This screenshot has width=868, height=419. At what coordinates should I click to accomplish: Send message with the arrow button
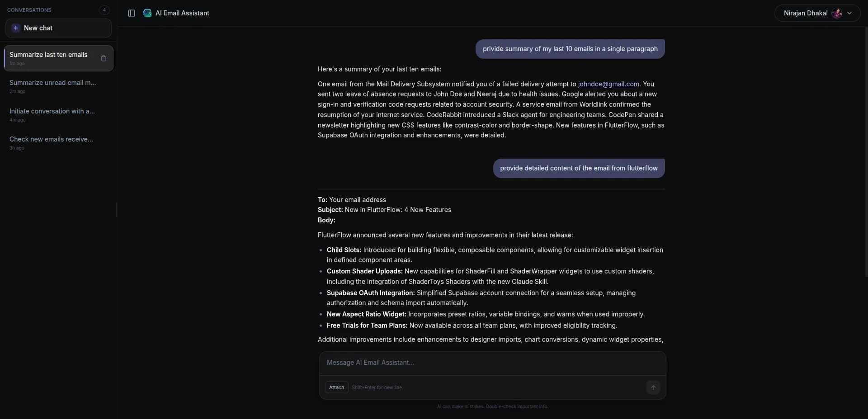pos(653,387)
